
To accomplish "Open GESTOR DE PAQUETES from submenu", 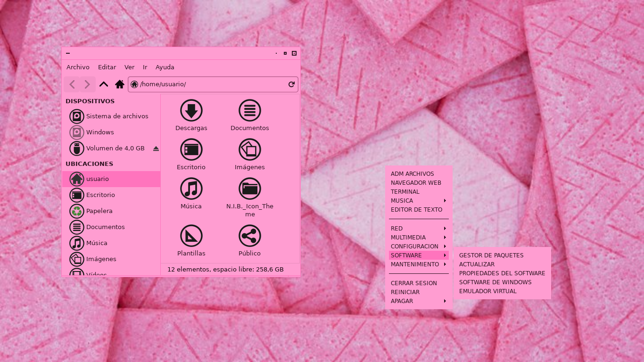I will [502, 255].
